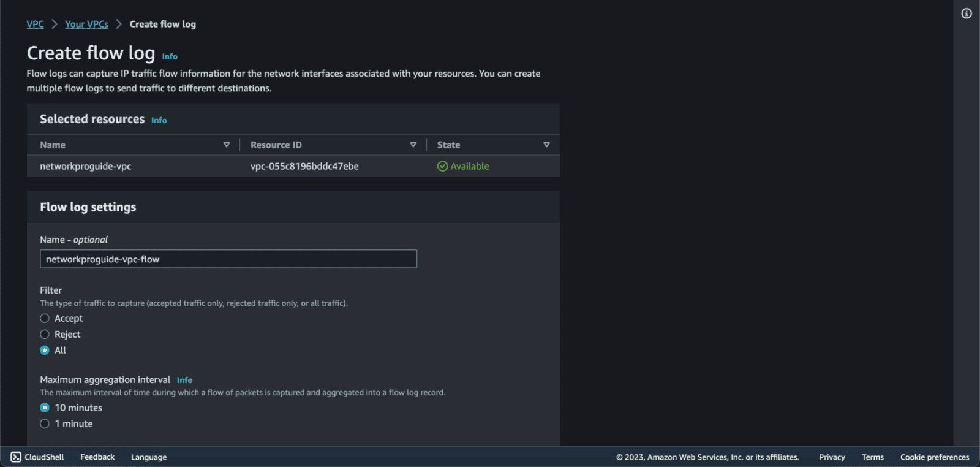980x467 pixels.
Task: Sort by the Name column arrow
Action: pyautogui.click(x=227, y=145)
